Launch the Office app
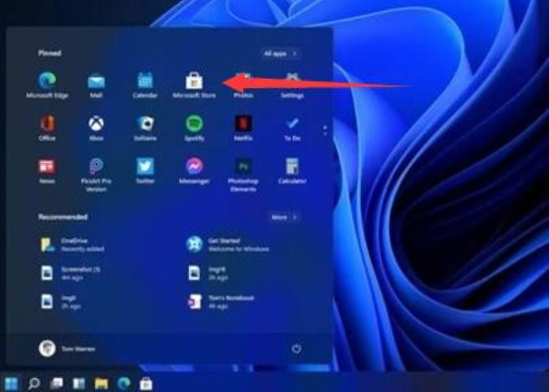 47,128
